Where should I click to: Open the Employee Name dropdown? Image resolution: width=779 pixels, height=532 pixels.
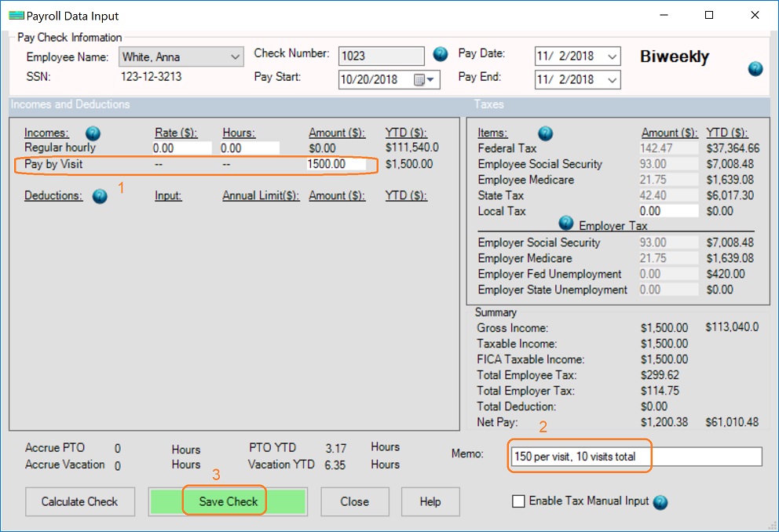(234, 56)
